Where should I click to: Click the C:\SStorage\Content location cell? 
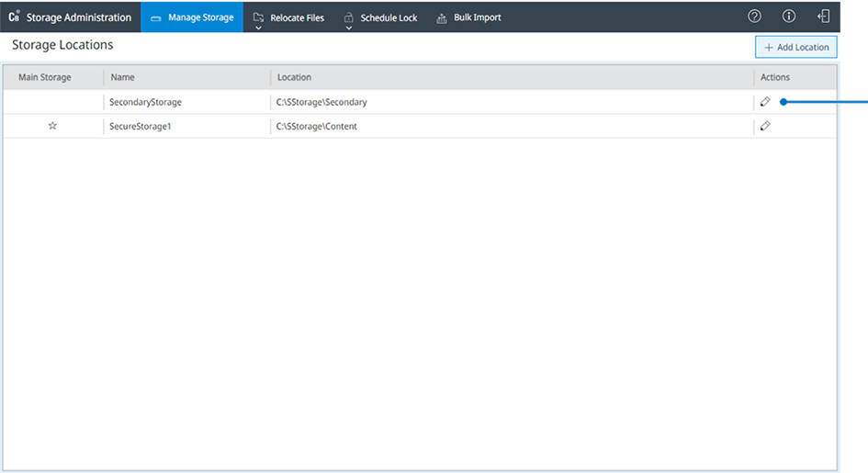316,126
